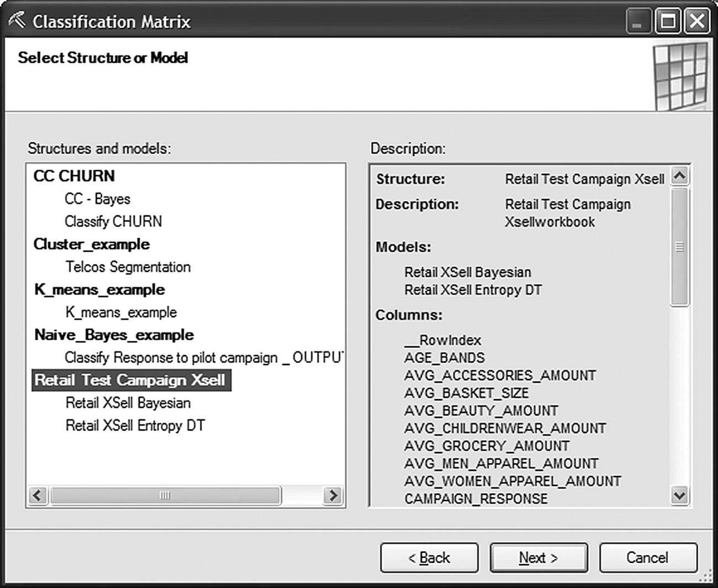Maximize the Classification Matrix window
Screen dimensions: 718x588
668,22
